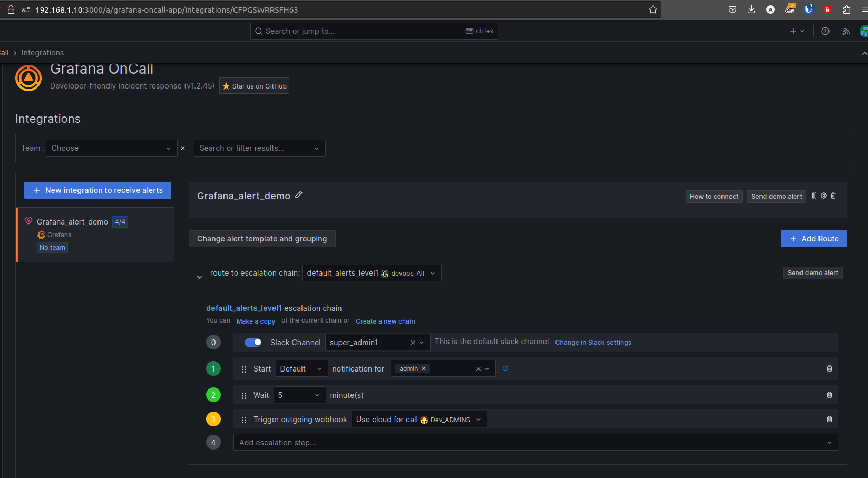
Task: Click Send demo alert in the integration header
Action: [776, 197]
